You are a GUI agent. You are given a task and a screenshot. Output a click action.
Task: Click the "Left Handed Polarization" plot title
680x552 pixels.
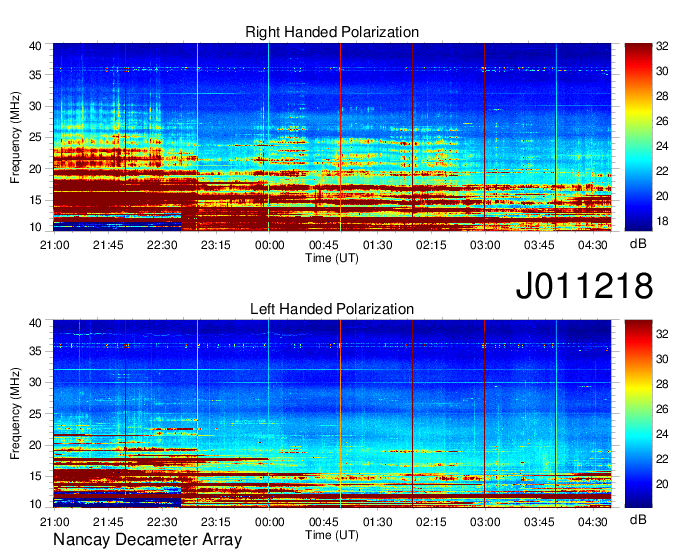pos(332,309)
